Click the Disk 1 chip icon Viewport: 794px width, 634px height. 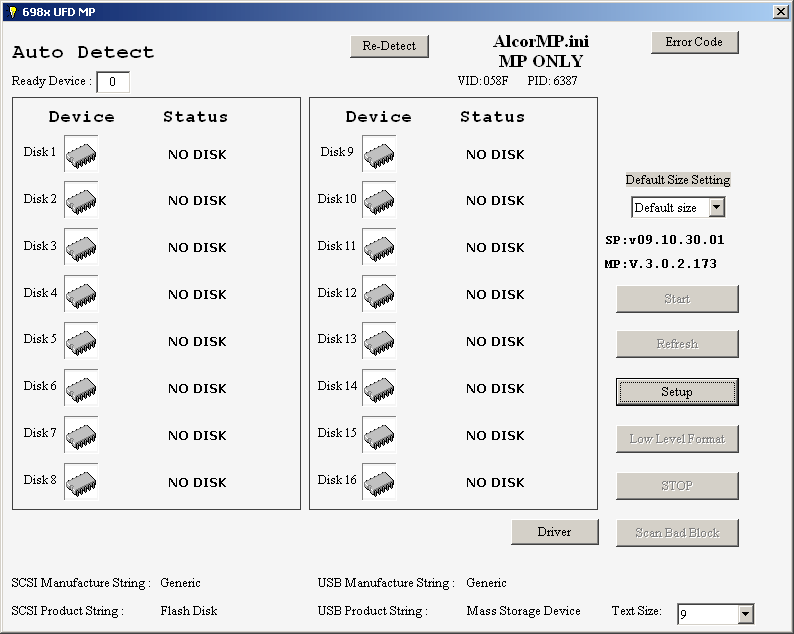click(81, 154)
